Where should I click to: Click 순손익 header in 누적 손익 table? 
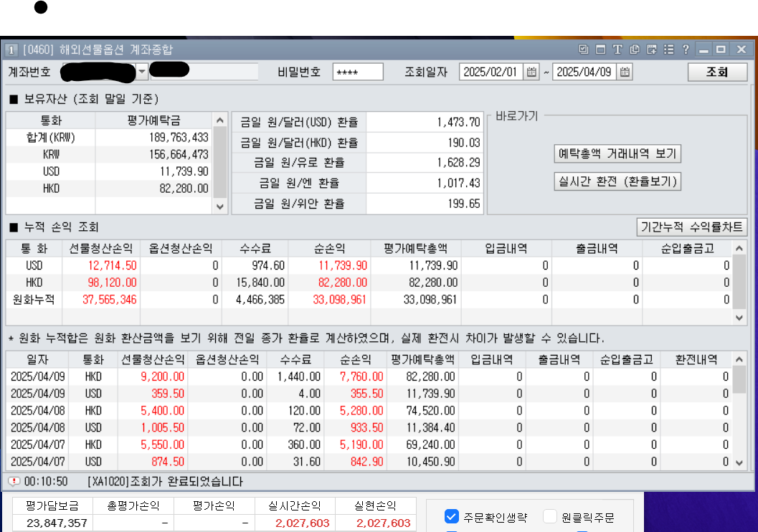(x=330, y=248)
